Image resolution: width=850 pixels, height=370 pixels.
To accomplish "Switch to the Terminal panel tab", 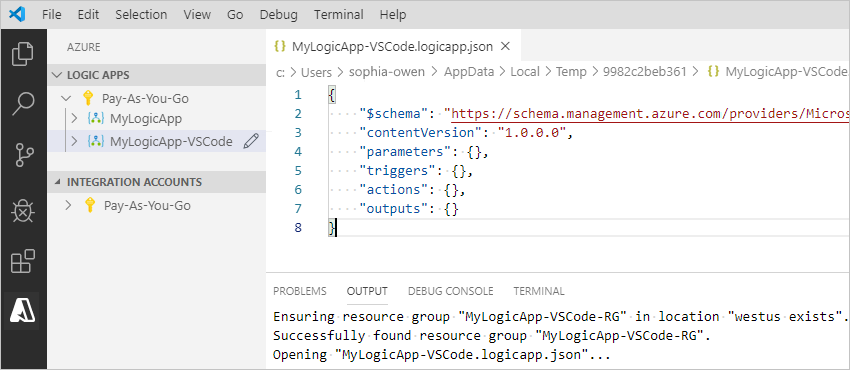I will click(539, 291).
